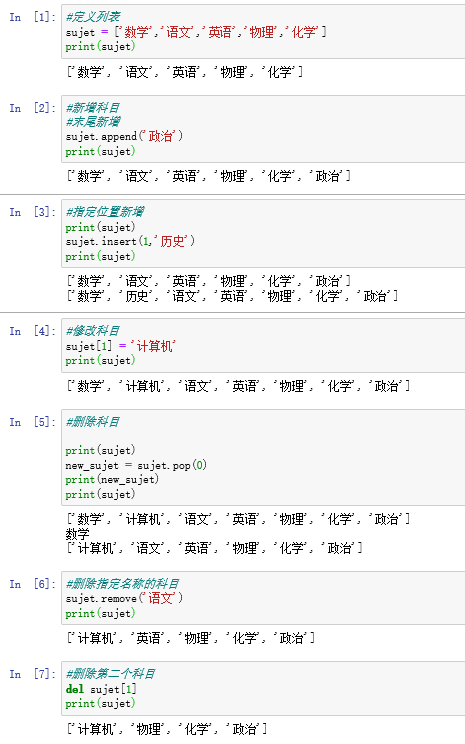Click cell 7 output list
Image resolution: width=465 pixels, height=744 pixels.
pos(167,729)
